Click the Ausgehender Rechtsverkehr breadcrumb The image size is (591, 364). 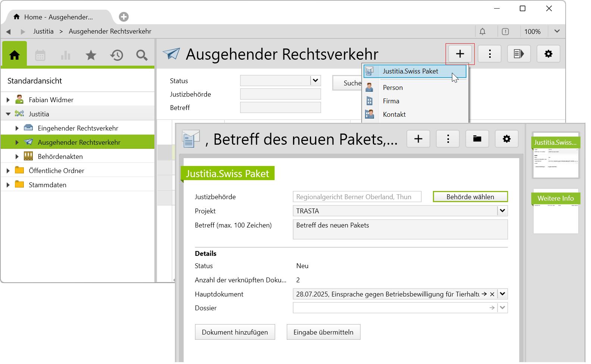point(110,31)
